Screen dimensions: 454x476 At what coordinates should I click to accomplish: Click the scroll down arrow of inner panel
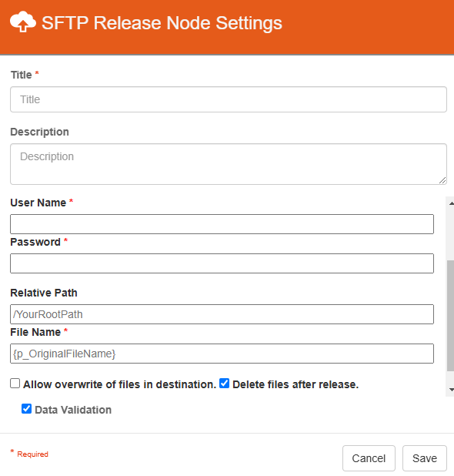pos(451,390)
